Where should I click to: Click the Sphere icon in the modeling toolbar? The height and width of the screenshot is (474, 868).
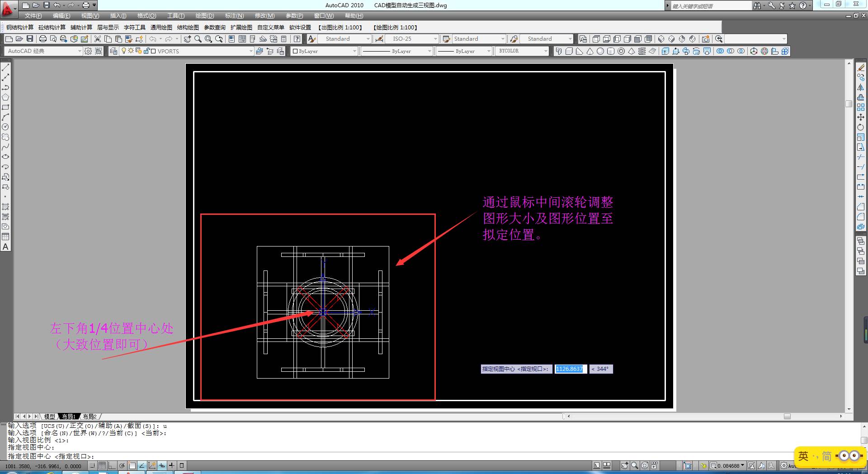600,51
